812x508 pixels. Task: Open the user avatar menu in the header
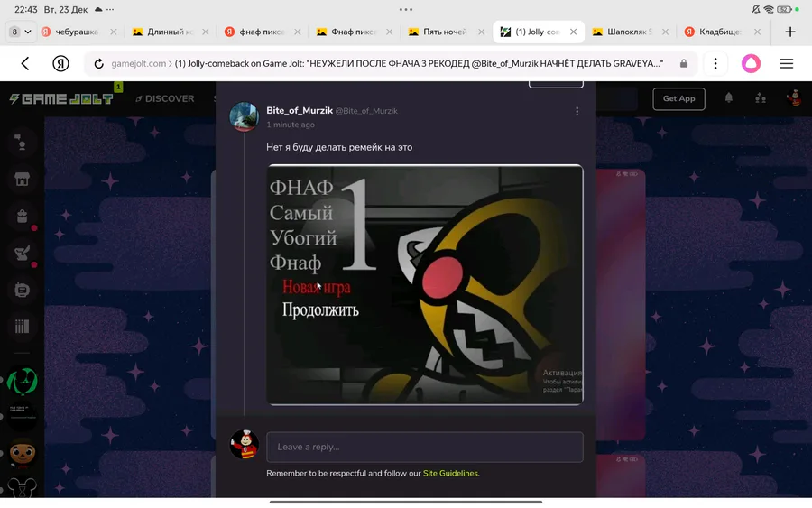point(794,97)
